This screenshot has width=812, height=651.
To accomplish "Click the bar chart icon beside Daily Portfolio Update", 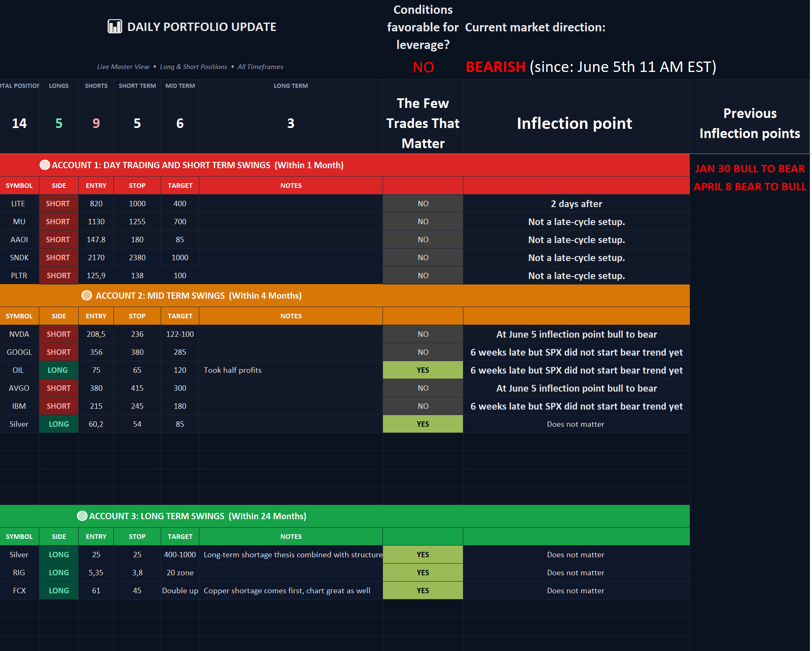I will tap(115, 26).
